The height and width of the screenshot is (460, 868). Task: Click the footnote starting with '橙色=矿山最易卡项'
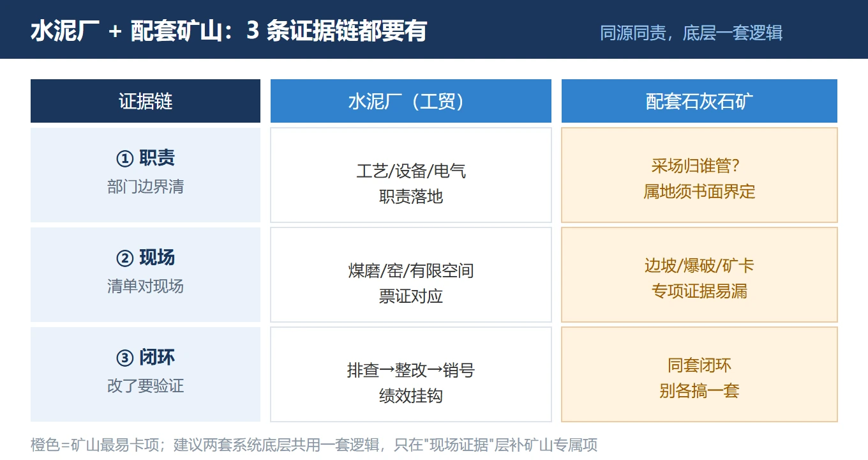(314, 445)
